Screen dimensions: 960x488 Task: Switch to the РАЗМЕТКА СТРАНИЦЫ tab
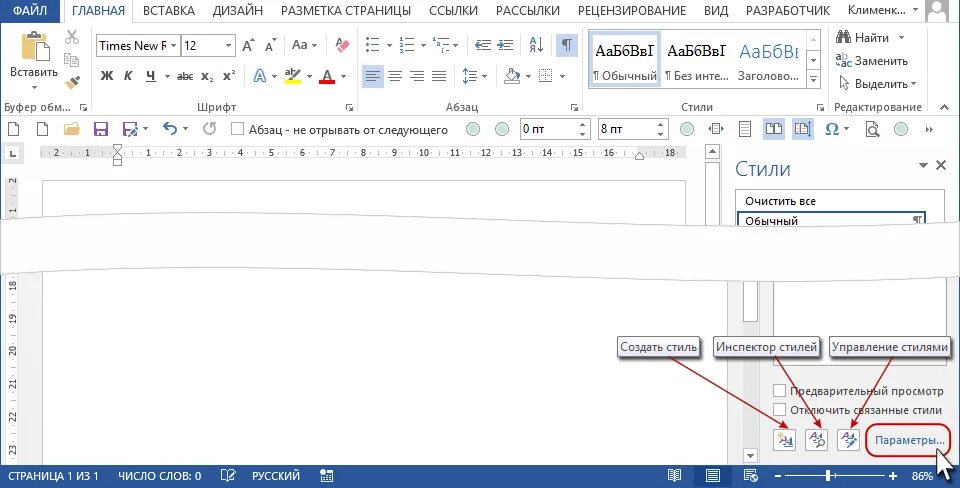(346, 11)
